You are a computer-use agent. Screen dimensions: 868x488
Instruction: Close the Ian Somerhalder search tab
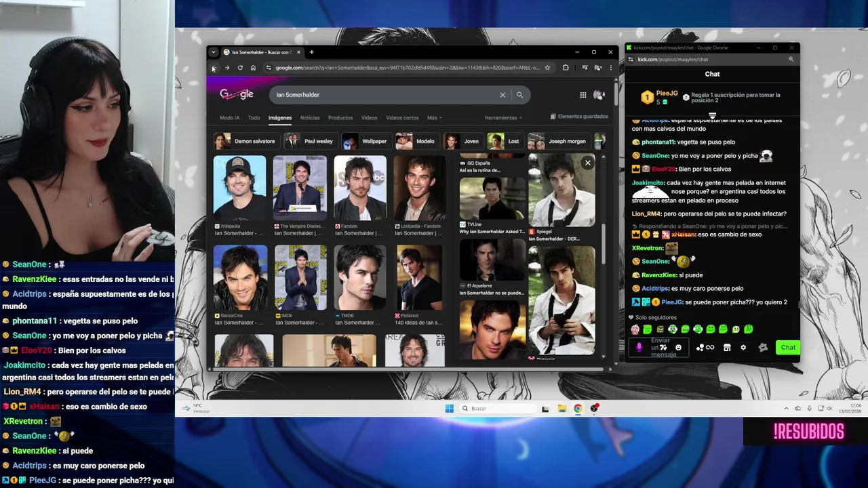[298, 52]
